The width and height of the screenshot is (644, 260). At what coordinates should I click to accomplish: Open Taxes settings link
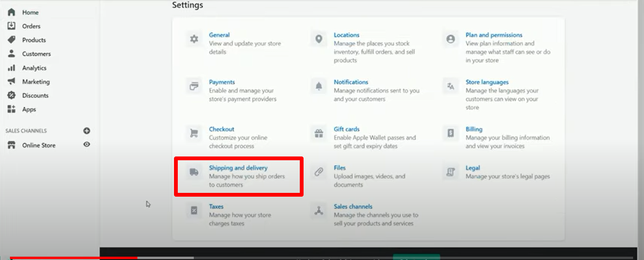tap(216, 207)
